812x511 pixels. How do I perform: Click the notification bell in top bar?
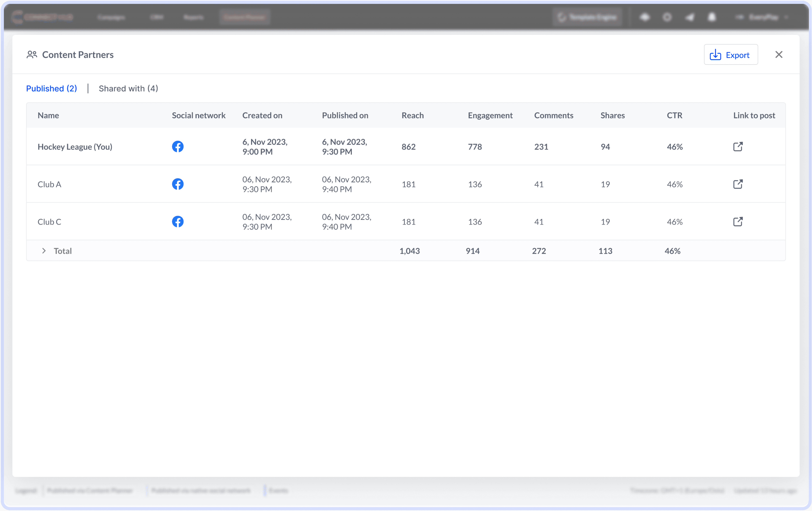tap(711, 17)
